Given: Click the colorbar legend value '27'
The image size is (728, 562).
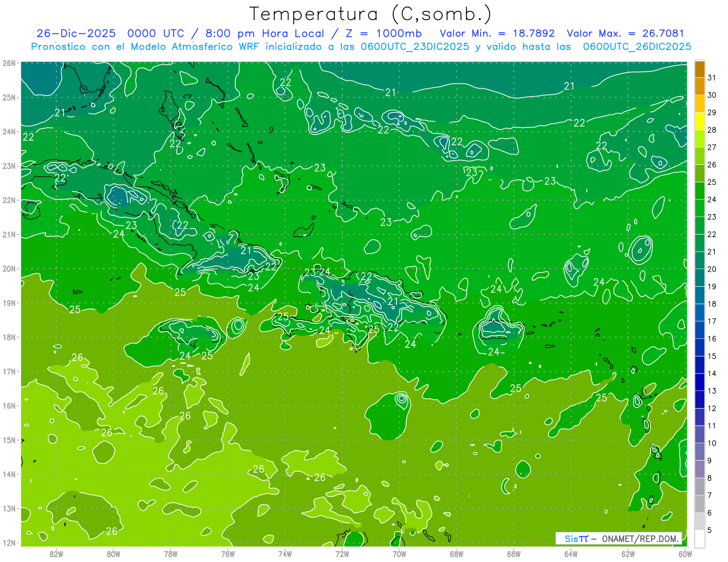Looking at the screenshot, I should [x=712, y=148].
